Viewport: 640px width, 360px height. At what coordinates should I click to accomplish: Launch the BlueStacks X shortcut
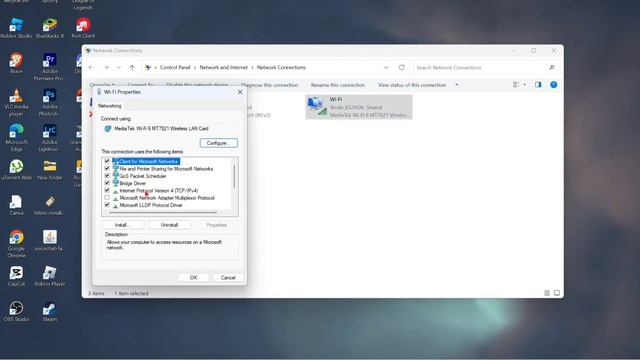(50, 28)
